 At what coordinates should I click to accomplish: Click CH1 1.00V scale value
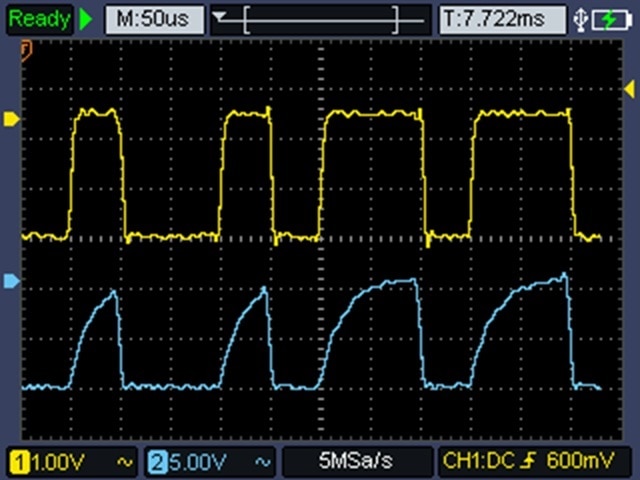click(x=58, y=462)
